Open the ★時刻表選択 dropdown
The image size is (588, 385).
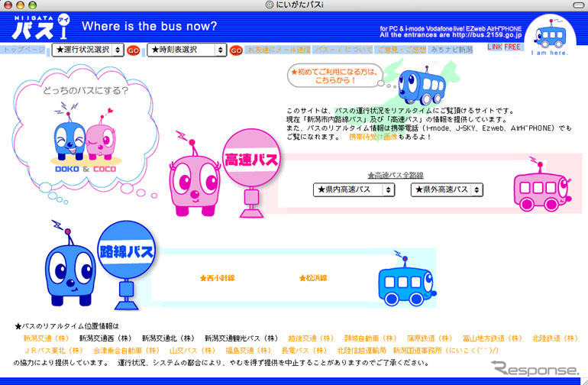click(187, 50)
